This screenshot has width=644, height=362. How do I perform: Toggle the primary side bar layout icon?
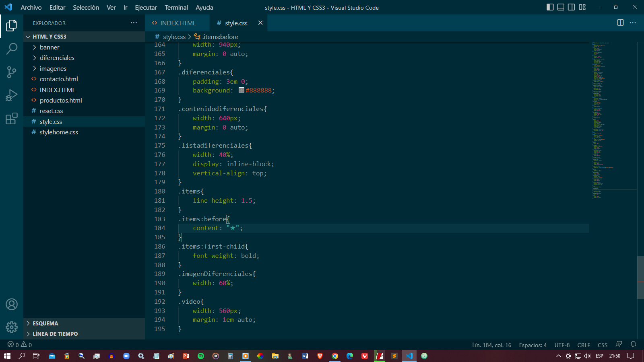pos(550,7)
